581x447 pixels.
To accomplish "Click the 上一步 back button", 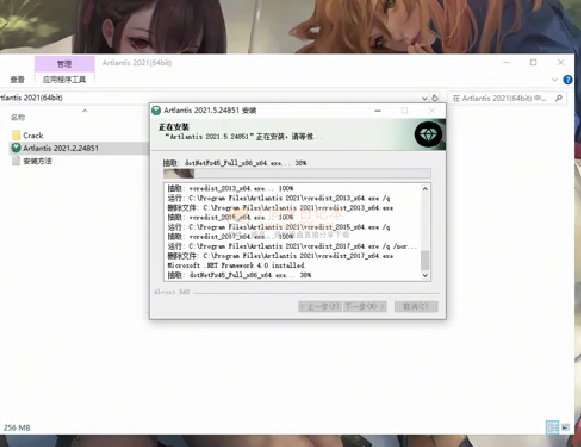I will (x=320, y=307).
